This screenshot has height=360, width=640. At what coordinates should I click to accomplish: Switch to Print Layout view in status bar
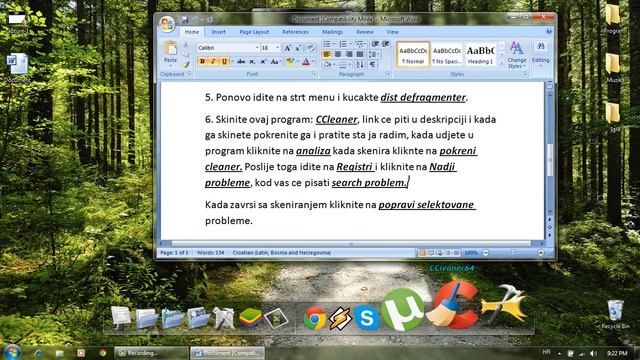coord(422,253)
